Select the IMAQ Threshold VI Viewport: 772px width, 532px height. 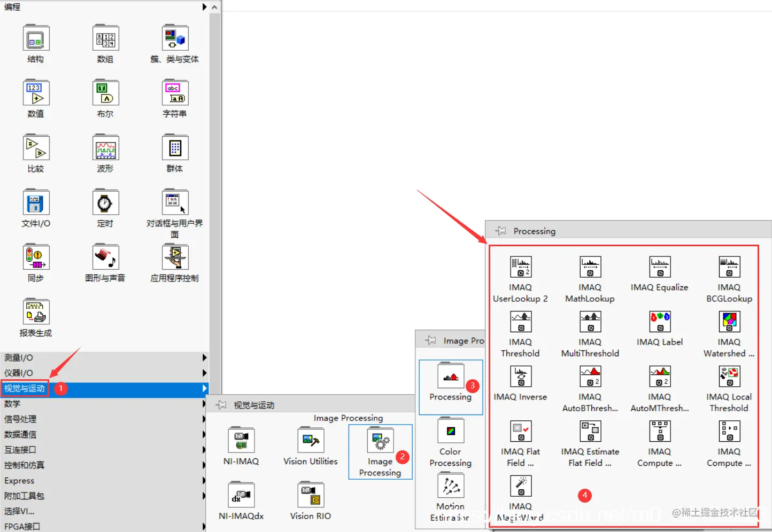tap(521, 322)
